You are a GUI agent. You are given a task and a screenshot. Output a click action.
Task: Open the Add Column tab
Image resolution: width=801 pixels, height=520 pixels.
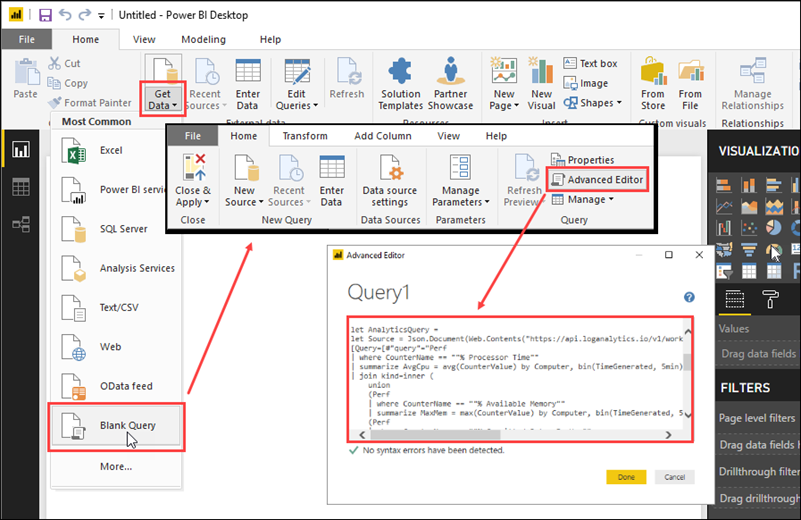pos(383,136)
